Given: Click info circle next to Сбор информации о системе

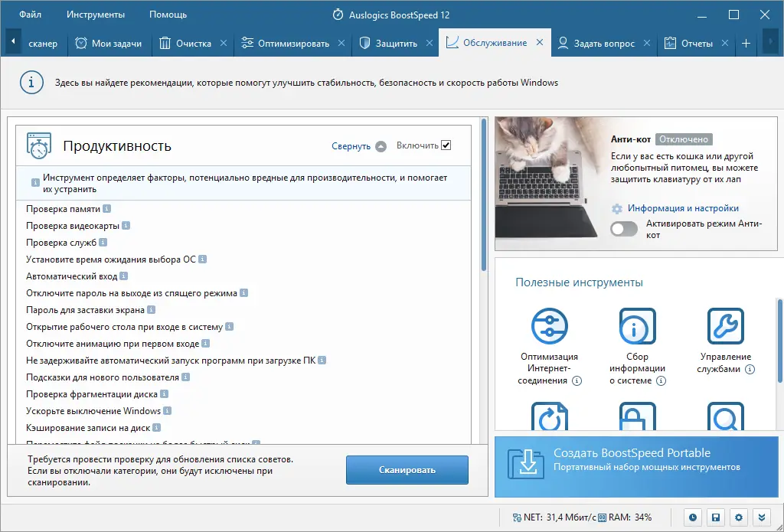Looking at the screenshot, I should 661,381.
